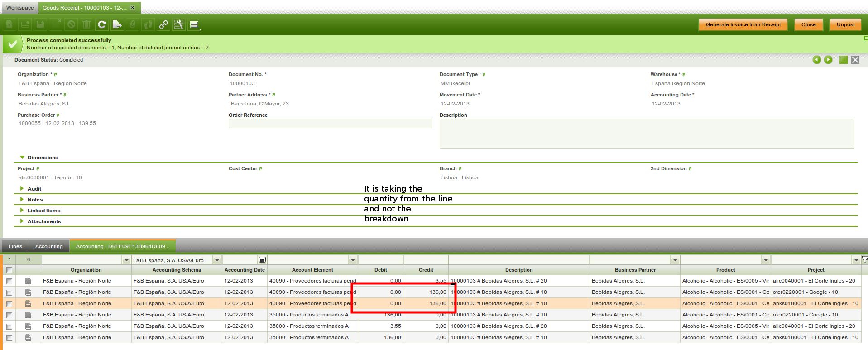Go to the next record arrow

click(x=828, y=60)
